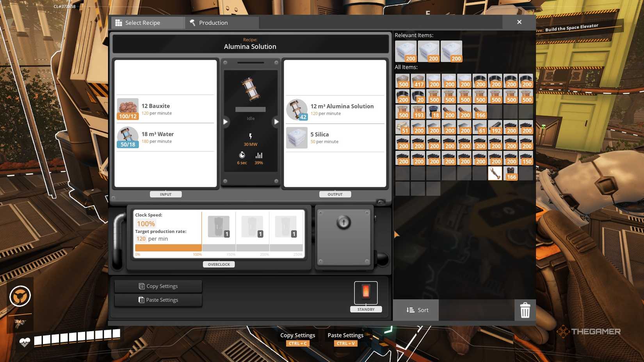Screen dimensions: 644x362
Task: Toggle the red Standby power switch
Action: click(366, 292)
